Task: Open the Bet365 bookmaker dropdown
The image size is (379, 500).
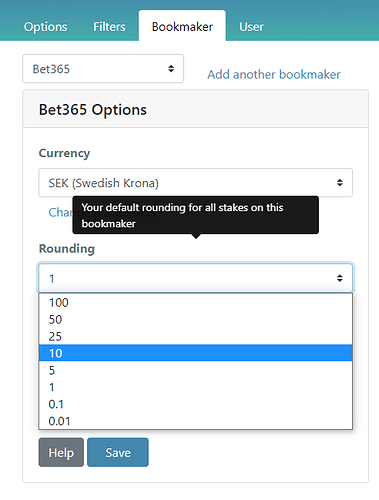Action: [x=103, y=69]
